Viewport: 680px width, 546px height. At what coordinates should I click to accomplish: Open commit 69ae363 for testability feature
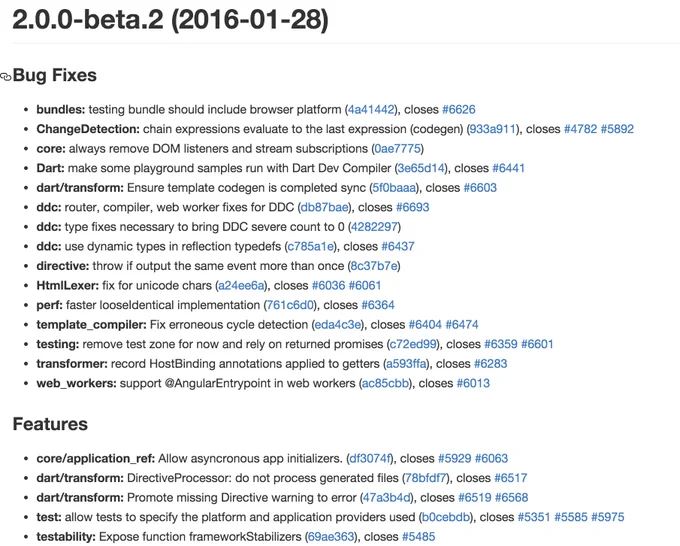click(331, 536)
